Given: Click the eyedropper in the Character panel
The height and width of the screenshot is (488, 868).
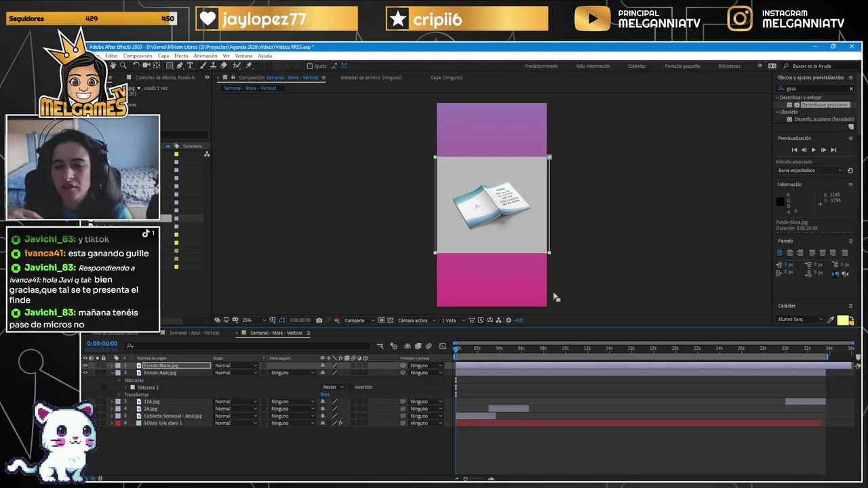Looking at the screenshot, I should (831, 319).
